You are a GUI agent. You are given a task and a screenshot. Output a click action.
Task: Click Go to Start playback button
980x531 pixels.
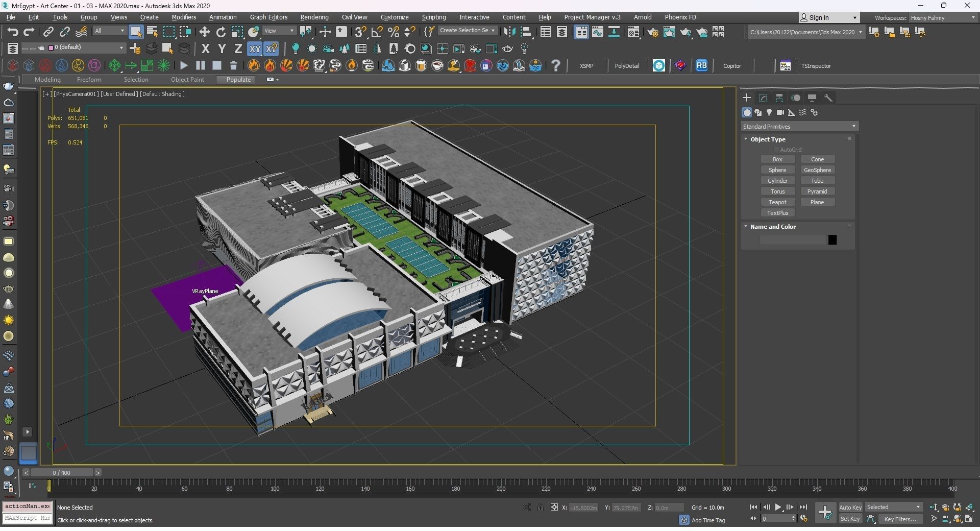[x=753, y=508]
